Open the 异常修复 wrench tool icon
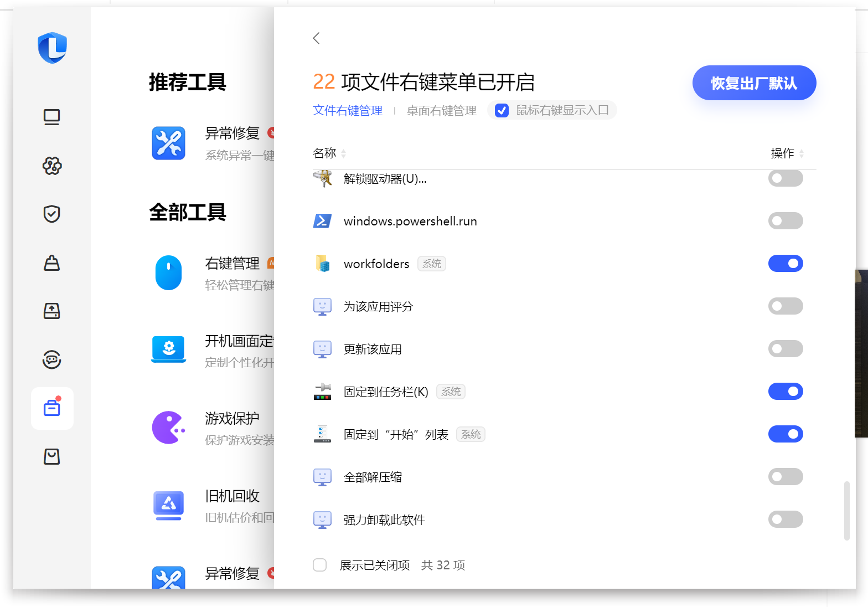Viewport: 868px width, 607px height. click(168, 143)
